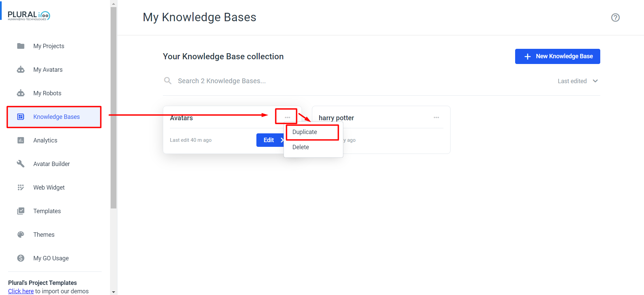Select the Web Widget dots icon
The width and height of the screenshot is (644, 295).
click(21, 187)
